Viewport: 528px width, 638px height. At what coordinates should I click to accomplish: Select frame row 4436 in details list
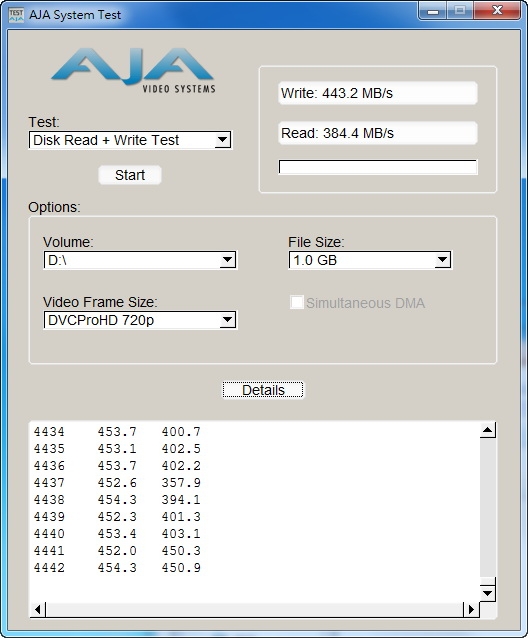coord(117,465)
